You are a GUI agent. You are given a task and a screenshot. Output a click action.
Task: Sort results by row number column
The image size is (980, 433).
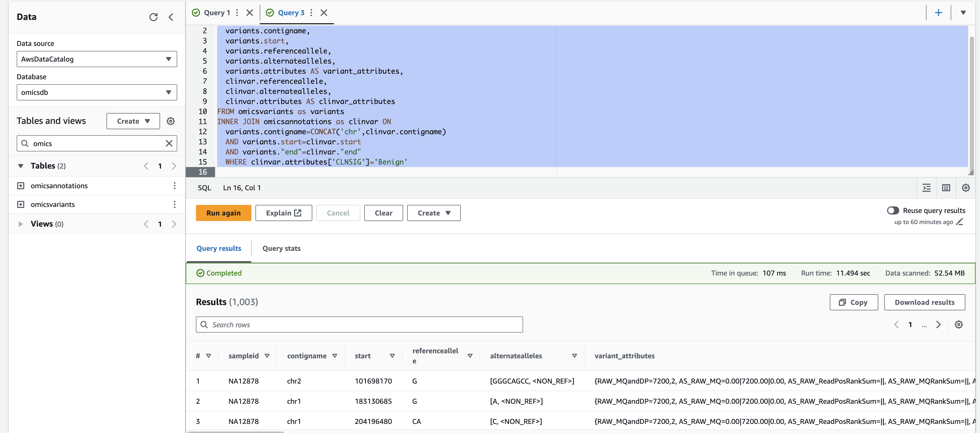[x=209, y=356]
